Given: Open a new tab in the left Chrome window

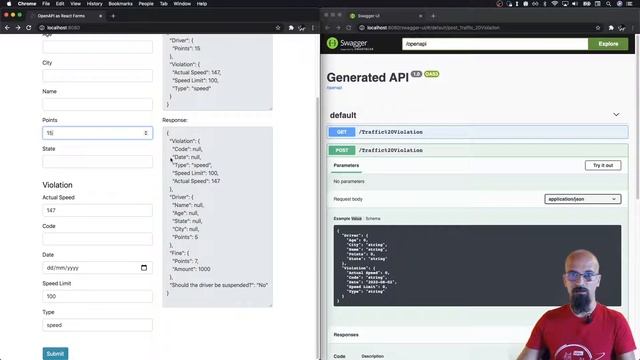Looking at the screenshot, I should (x=113, y=16).
